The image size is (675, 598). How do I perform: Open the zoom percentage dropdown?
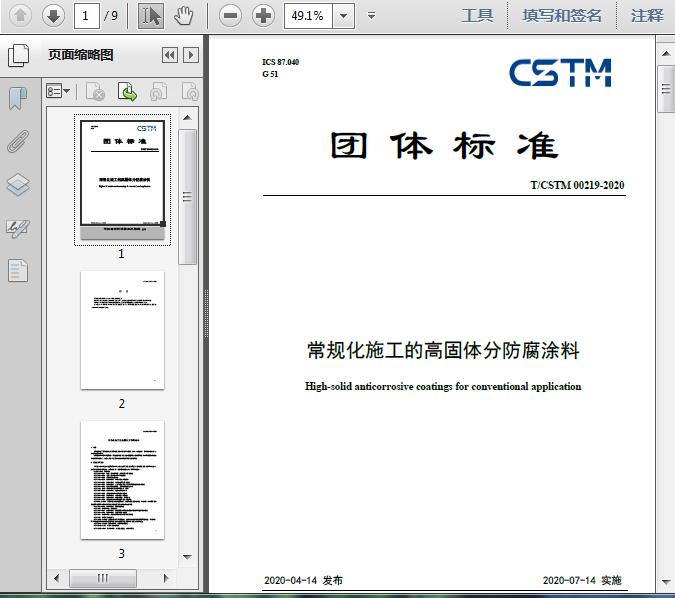(345, 15)
